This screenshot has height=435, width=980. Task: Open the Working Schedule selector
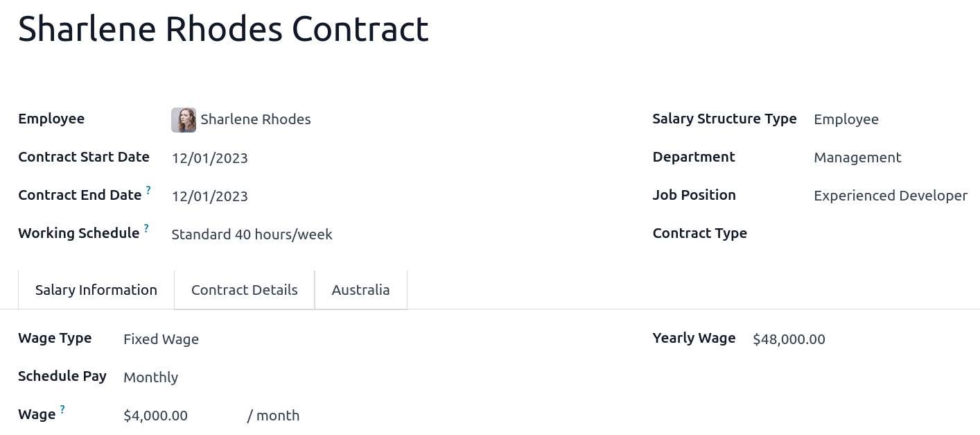click(252, 234)
